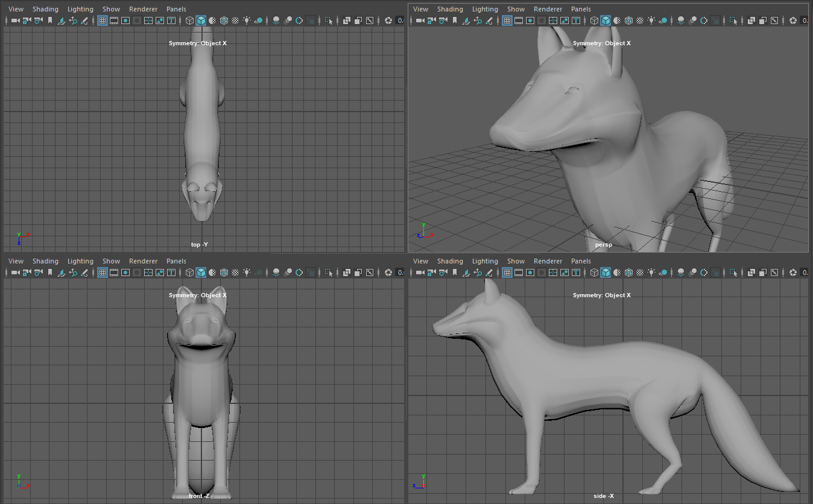Select Grease Pencil icon in top view panel

click(x=84, y=20)
